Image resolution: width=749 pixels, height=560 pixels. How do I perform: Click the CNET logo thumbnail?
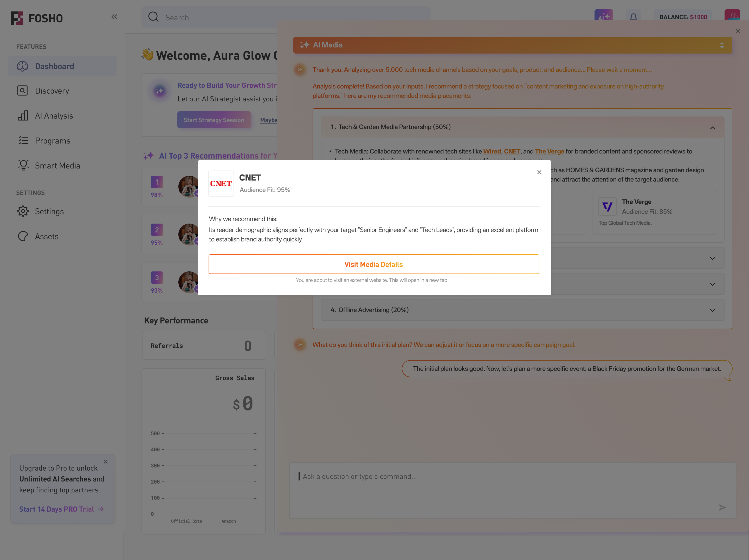tap(221, 184)
